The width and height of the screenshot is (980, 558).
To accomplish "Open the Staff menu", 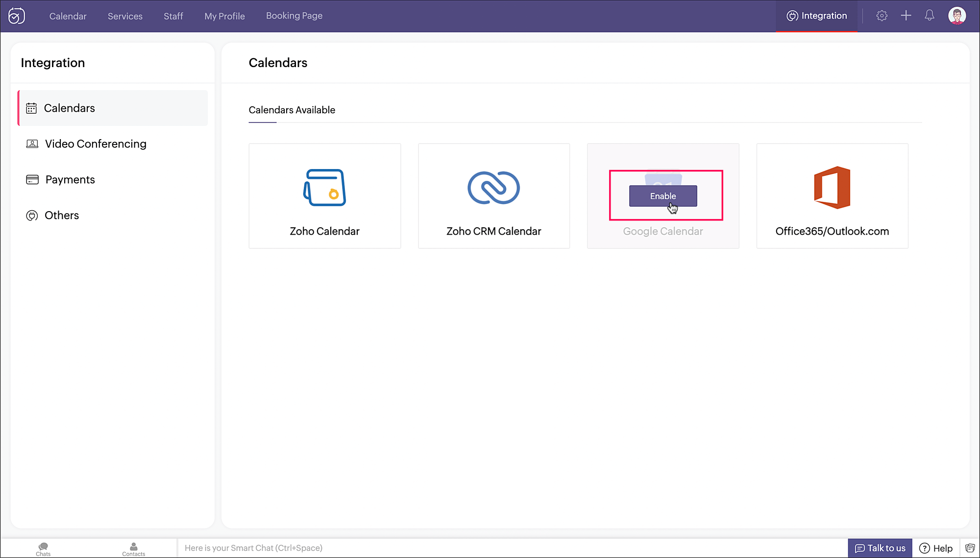I will 173,16.
